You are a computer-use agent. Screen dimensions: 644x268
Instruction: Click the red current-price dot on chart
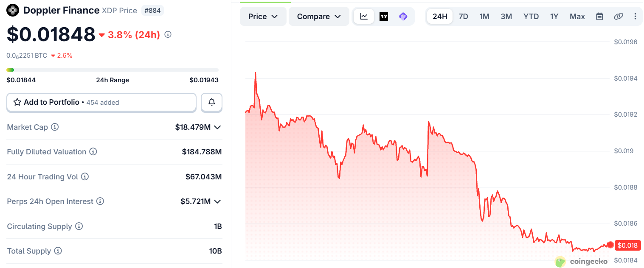pos(610,245)
